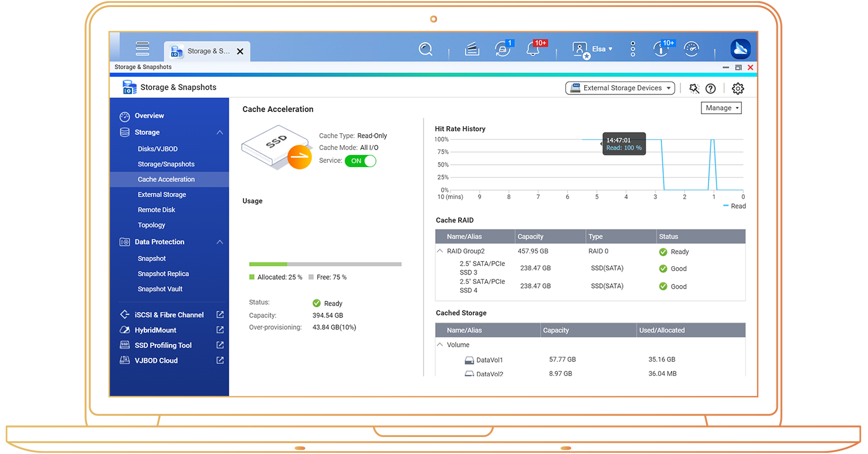Screen dimensions: 868x454
Task: Open the info icon with 10+ badge
Action: [x=662, y=49]
